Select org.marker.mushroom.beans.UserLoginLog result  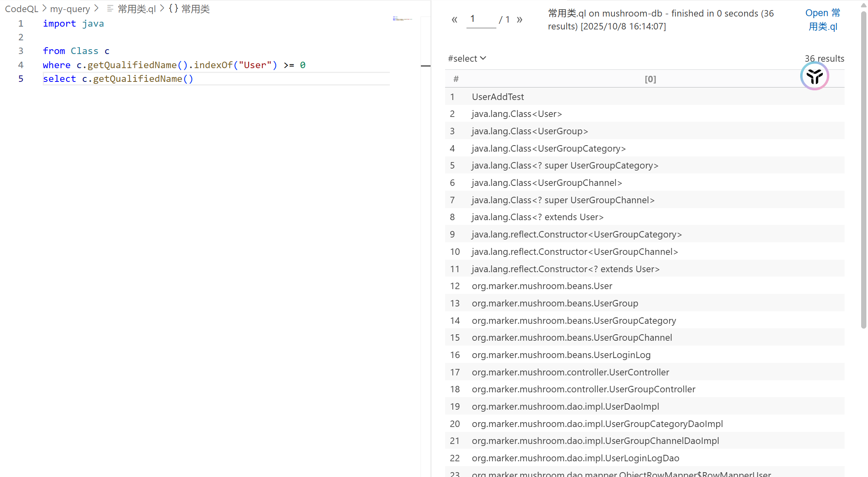pyautogui.click(x=561, y=355)
